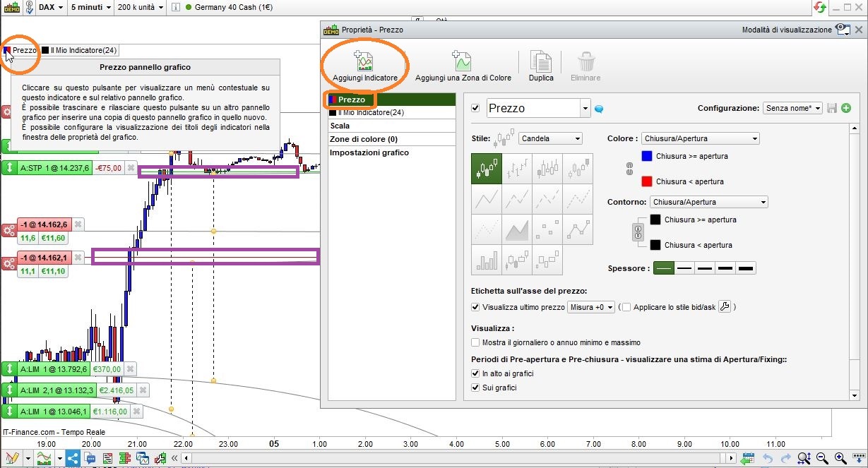Open the Misura +0 dropdown
Screen dimensions: 868x468
pos(591,307)
